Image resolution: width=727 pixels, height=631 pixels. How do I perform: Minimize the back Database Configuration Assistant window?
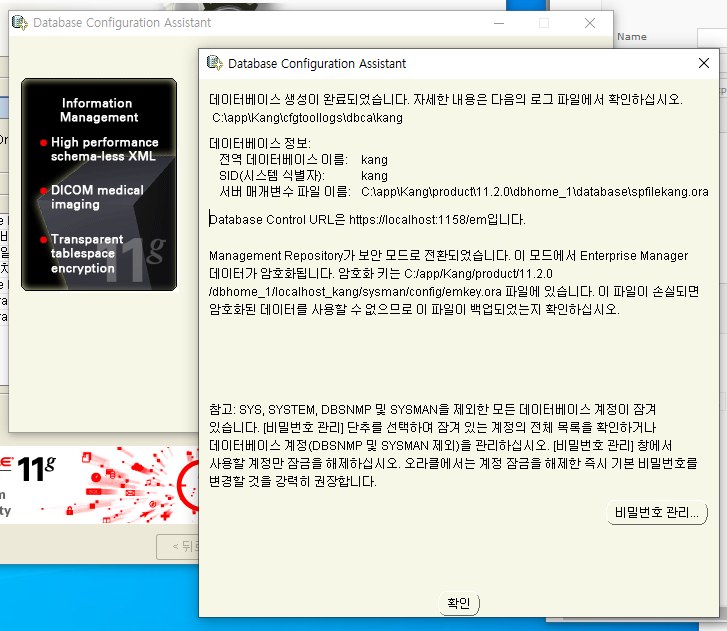point(499,23)
